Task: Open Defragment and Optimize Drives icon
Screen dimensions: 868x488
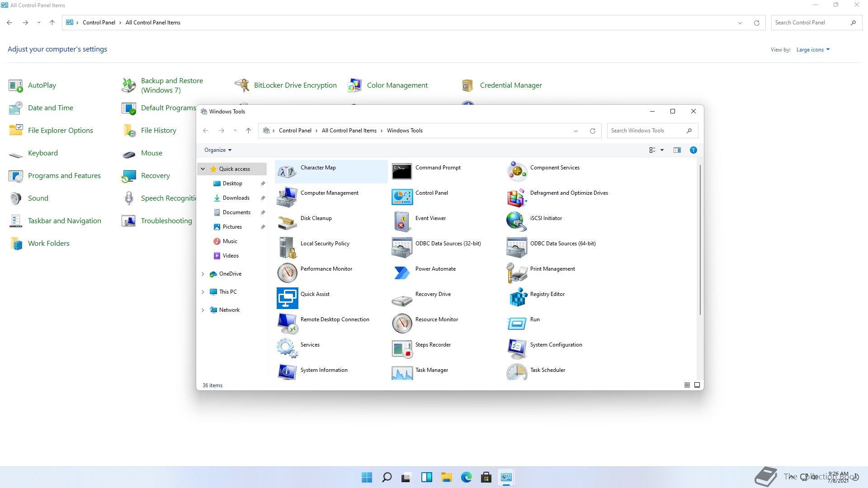Action: pos(517,197)
